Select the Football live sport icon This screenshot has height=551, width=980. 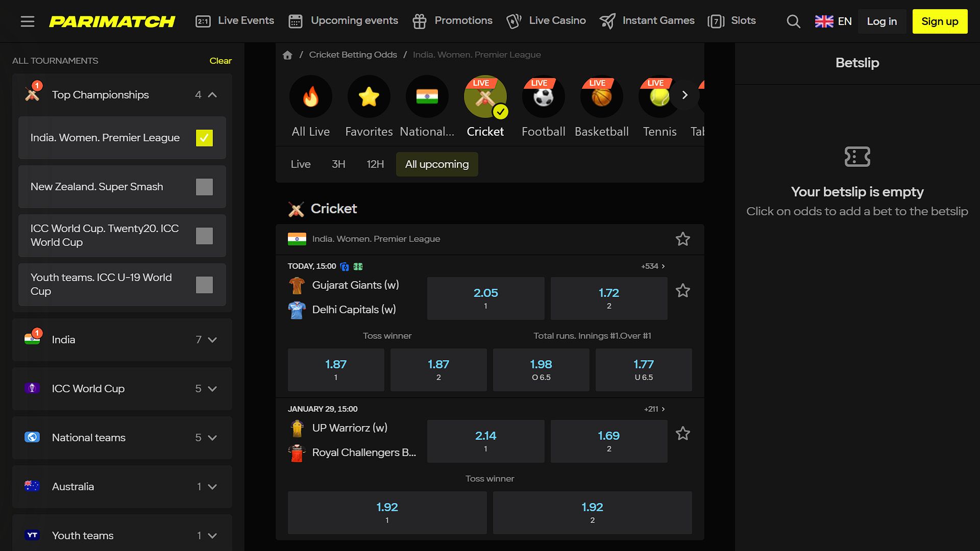(x=543, y=96)
